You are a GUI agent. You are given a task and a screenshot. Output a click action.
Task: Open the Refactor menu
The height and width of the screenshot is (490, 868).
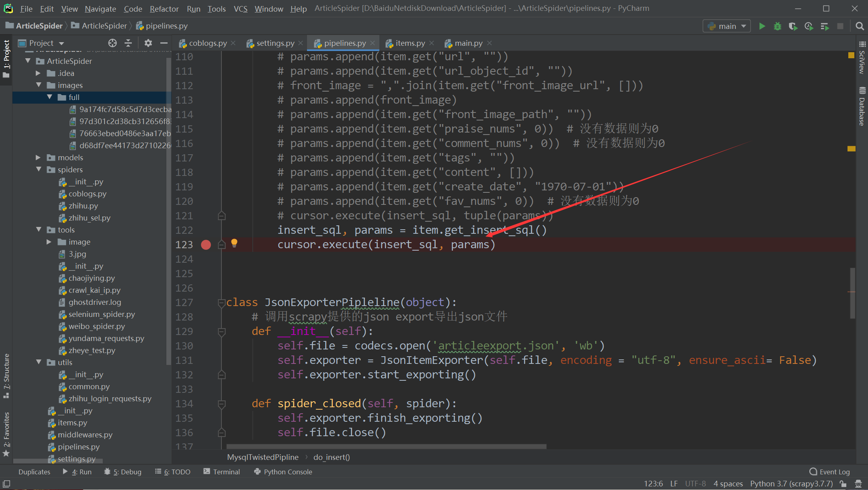pos(164,8)
